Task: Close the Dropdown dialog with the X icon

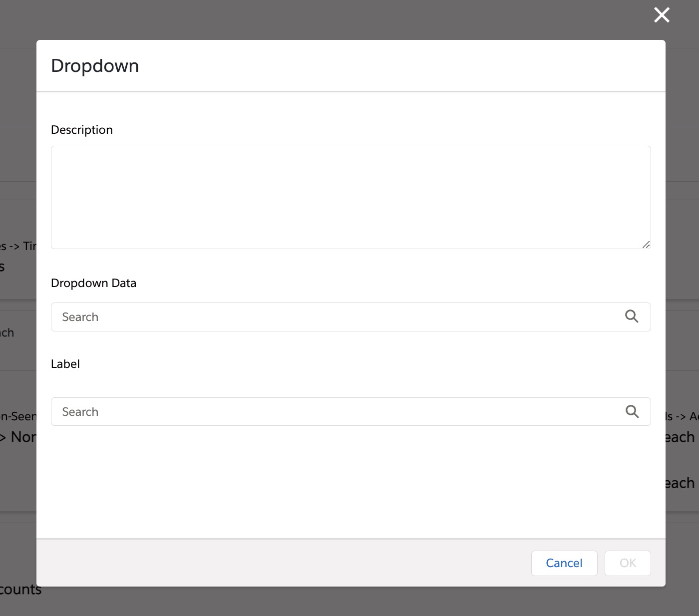Action: 662,15
